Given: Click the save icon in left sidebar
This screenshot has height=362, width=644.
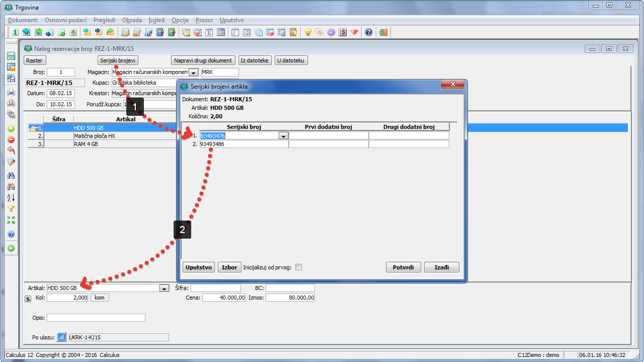Looking at the screenshot, I should 11,56.
